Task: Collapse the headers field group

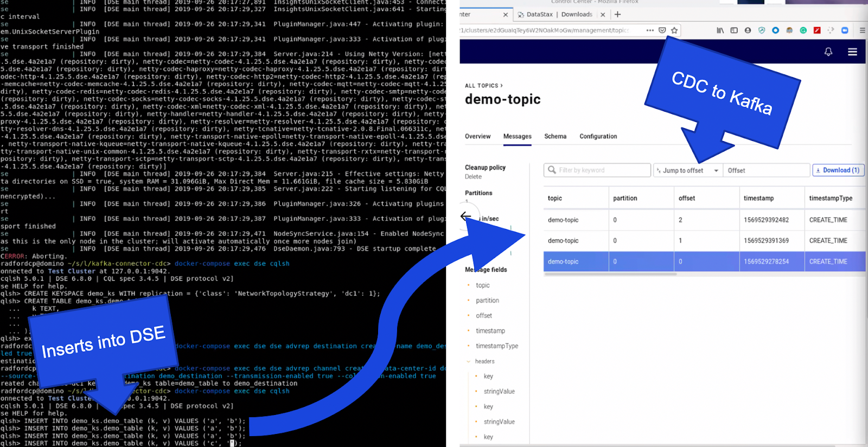Action: click(468, 361)
